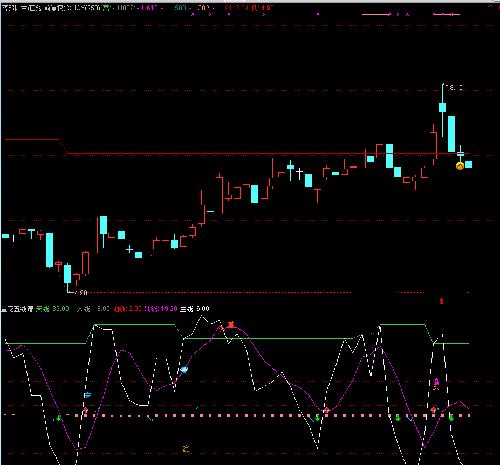Click the rightmost green down arrow signal

(451, 418)
